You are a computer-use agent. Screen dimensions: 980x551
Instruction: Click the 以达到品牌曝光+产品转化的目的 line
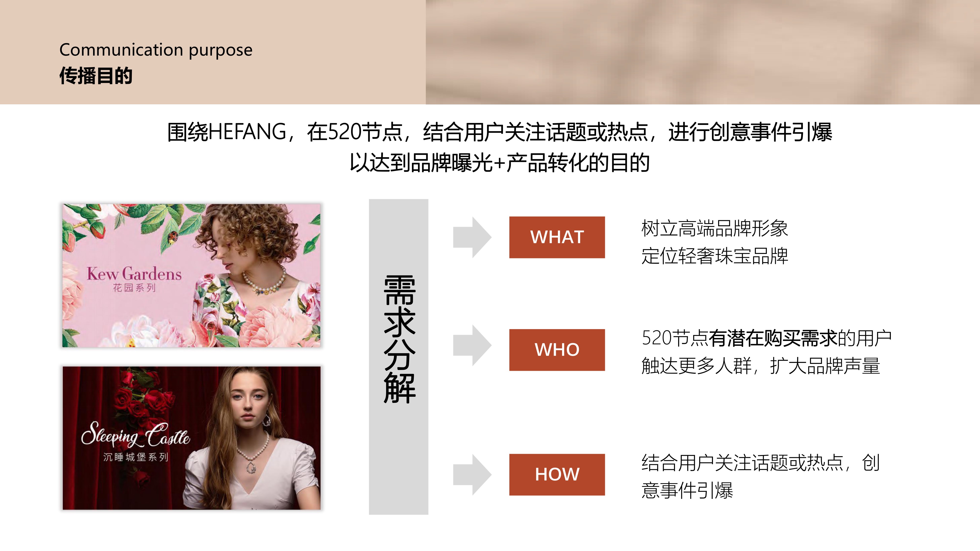click(500, 162)
